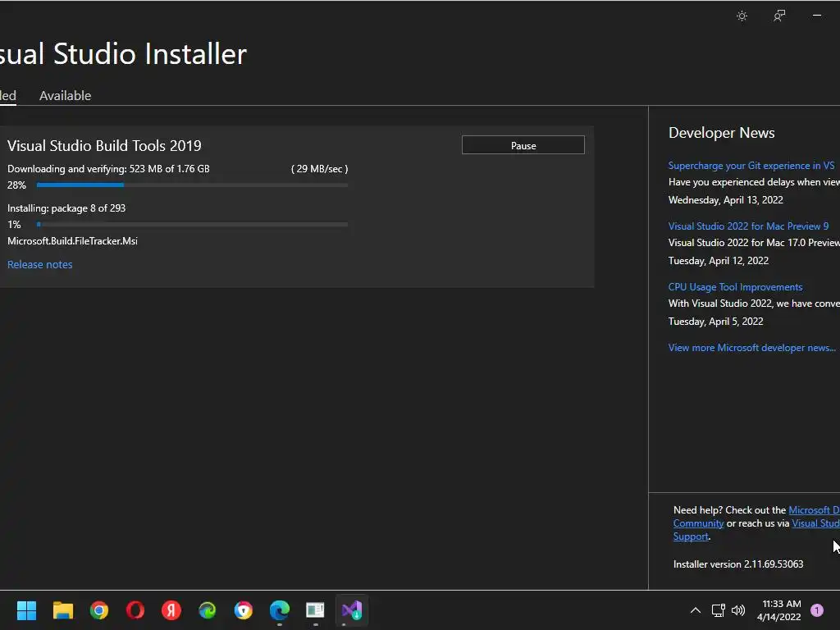The height and width of the screenshot is (630, 840).
Task: Open the Windows Start menu
Action: coord(27,610)
